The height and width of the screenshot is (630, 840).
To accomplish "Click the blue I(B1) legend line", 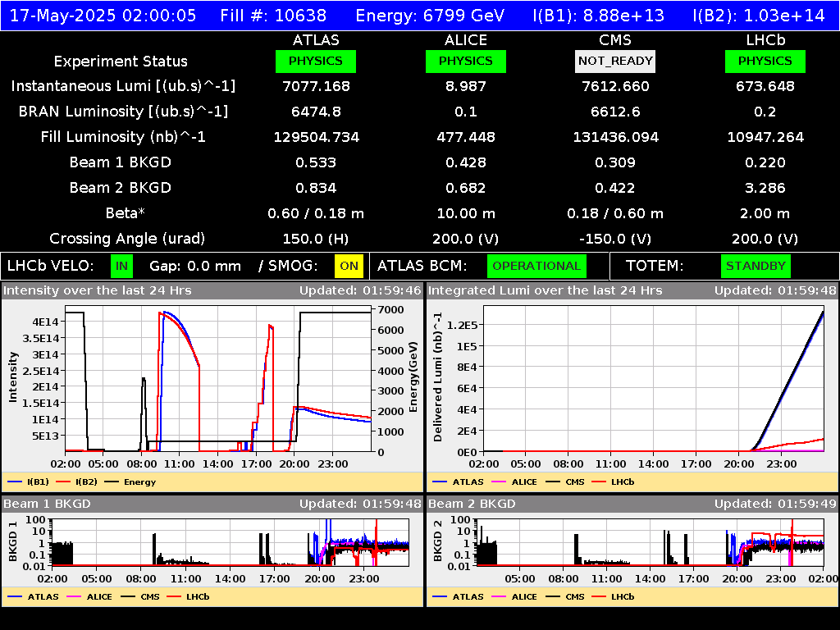I will (x=15, y=482).
